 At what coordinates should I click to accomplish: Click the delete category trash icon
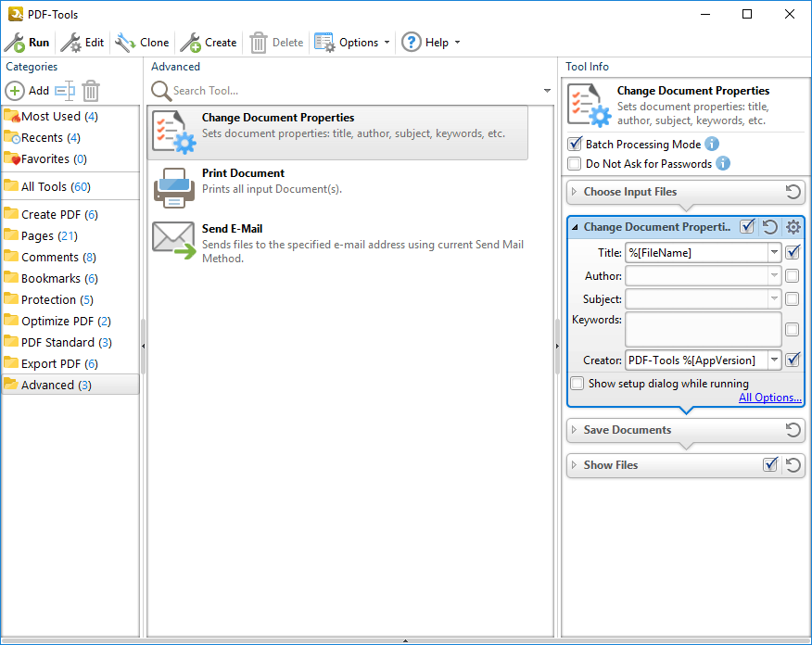[x=91, y=91]
